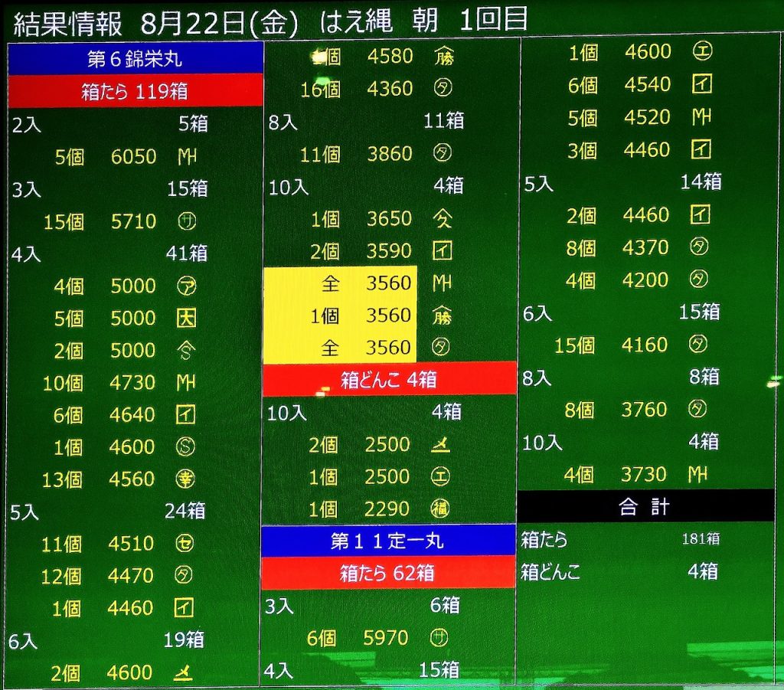Click the 箱たら 181箱 total row
784x690 pixels.
tap(620, 539)
